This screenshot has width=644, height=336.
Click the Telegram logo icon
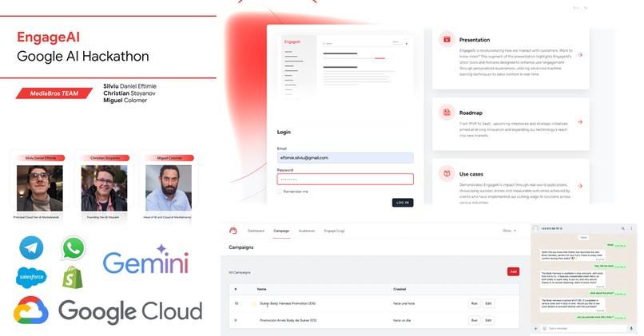[x=31, y=247]
